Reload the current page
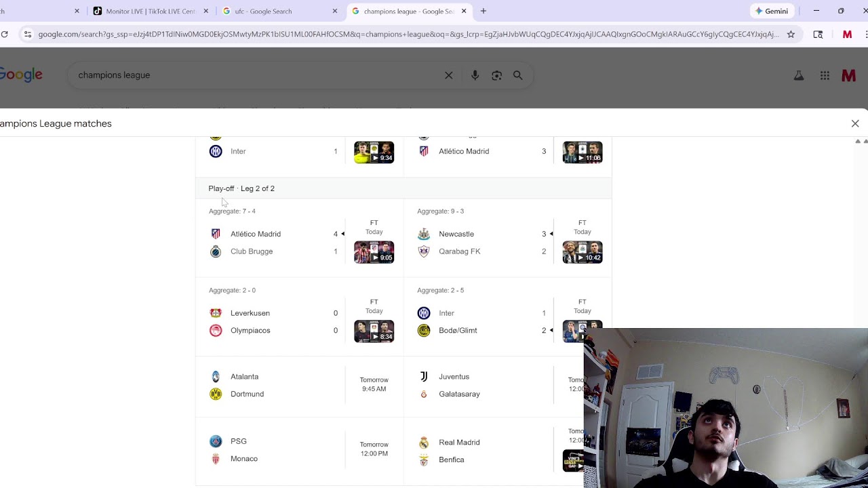 coord(5,34)
